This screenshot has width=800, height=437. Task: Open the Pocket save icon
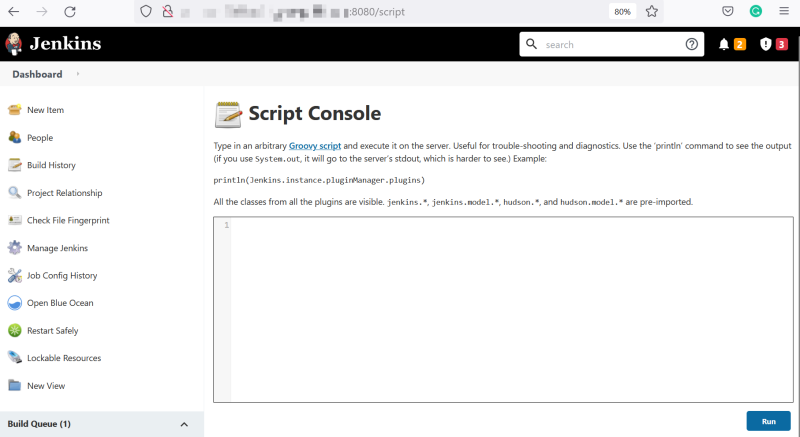pyautogui.click(x=728, y=11)
